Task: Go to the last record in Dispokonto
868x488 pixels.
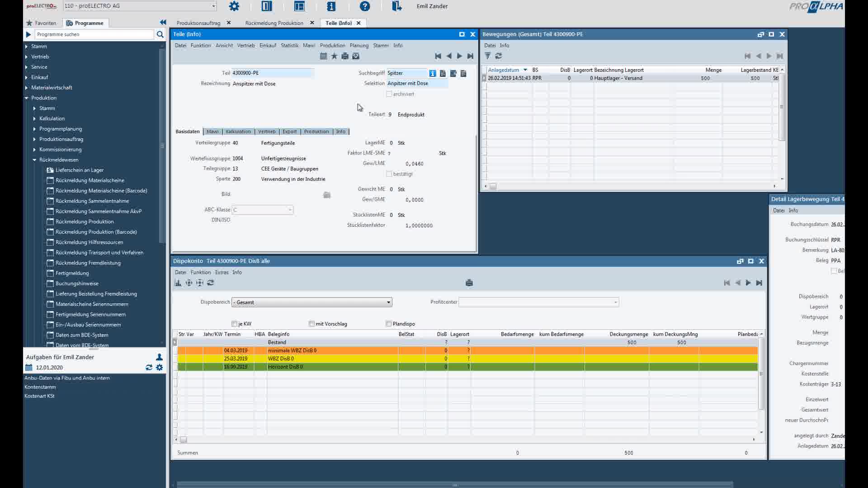Action: [x=759, y=283]
